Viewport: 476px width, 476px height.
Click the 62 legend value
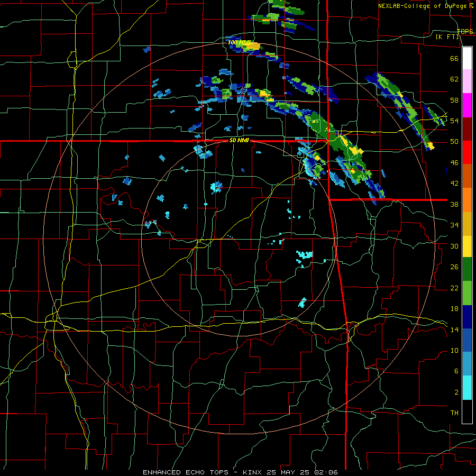(454, 79)
